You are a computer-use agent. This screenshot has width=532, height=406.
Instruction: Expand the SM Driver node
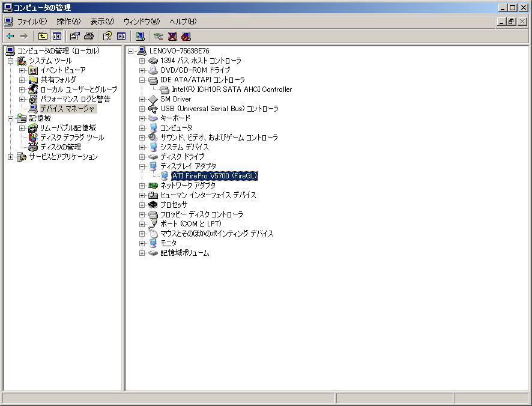(142, 99)
